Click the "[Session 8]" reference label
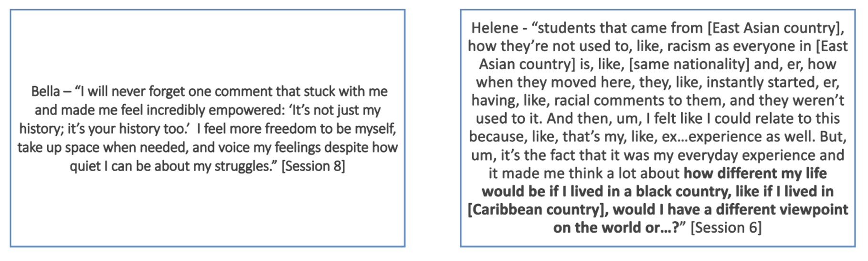Image resolution: width=868 pixels, height=261 pixels. point(313,166)
